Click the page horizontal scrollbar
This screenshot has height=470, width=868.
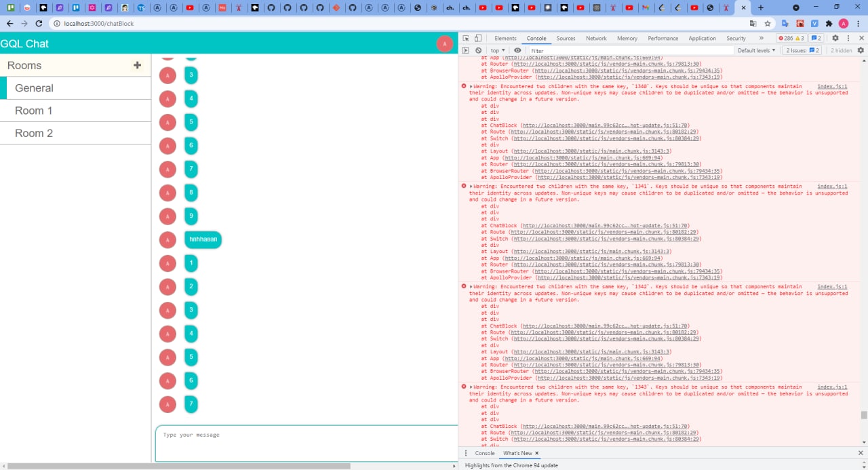pyautogui.click(x=178, y=466)
